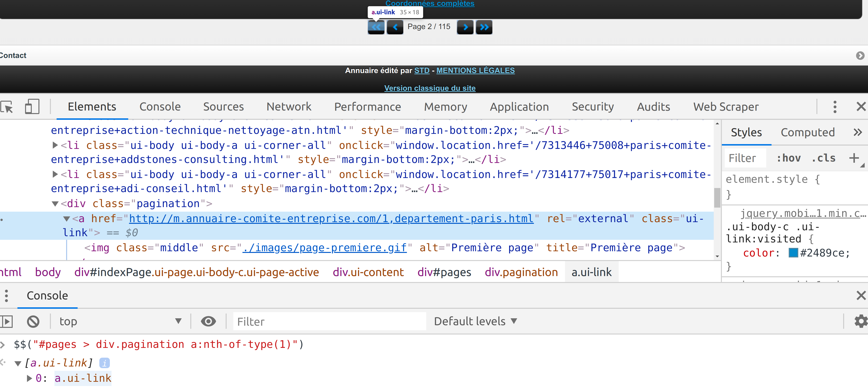This screenshot has width=868, height=387.
Task: Open DevTools three-dot customize menu
Action: tap(835, 107)
